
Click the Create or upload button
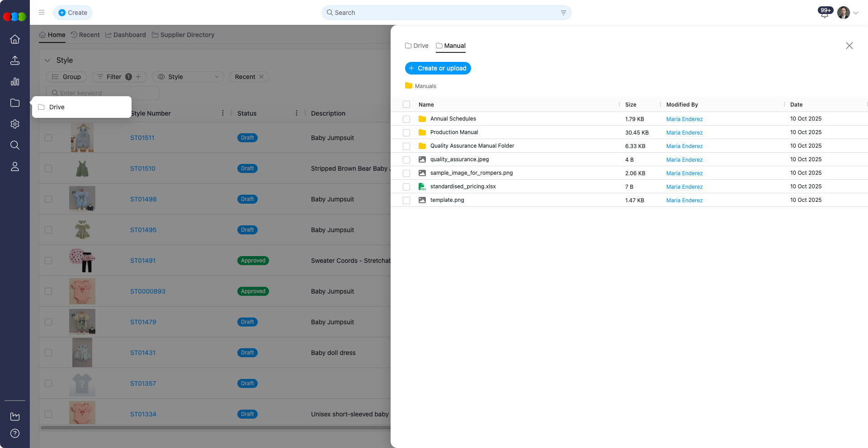point(438,68)
